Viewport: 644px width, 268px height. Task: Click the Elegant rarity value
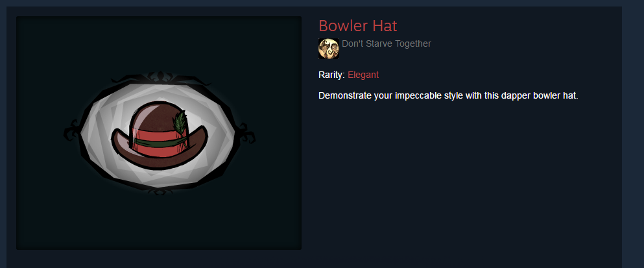click(363, 75)
